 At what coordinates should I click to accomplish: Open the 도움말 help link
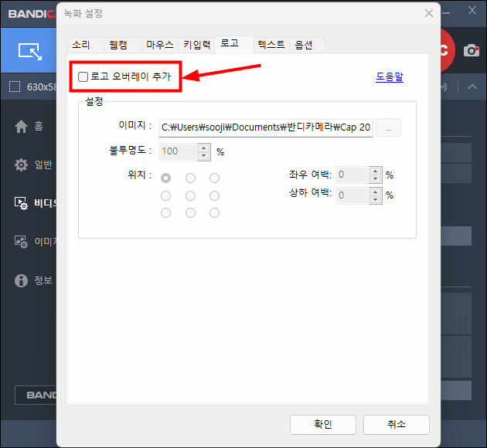pos(390,77)
